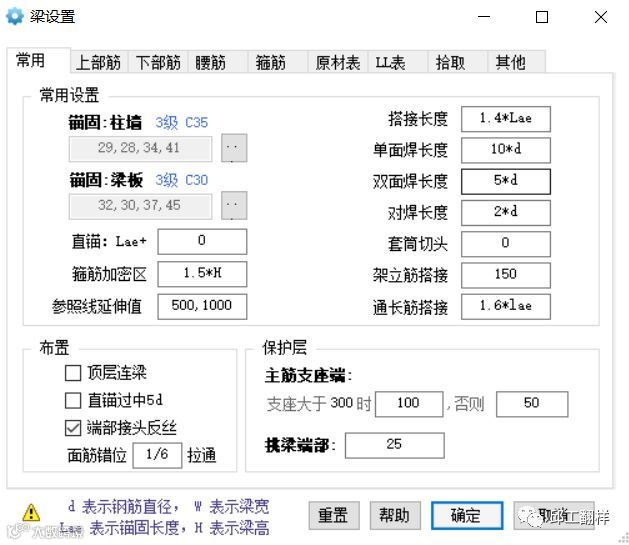Click the 通长筋搭接 input field

click(506, 306)
